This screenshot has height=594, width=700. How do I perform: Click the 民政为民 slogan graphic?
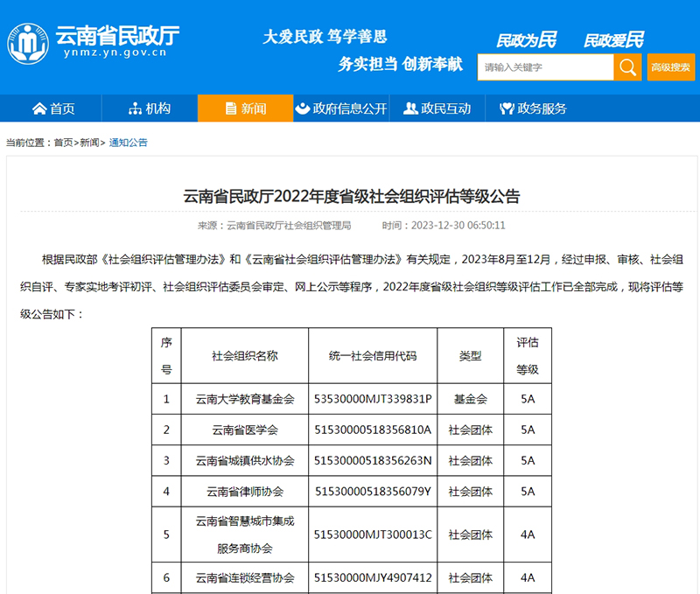527,40
